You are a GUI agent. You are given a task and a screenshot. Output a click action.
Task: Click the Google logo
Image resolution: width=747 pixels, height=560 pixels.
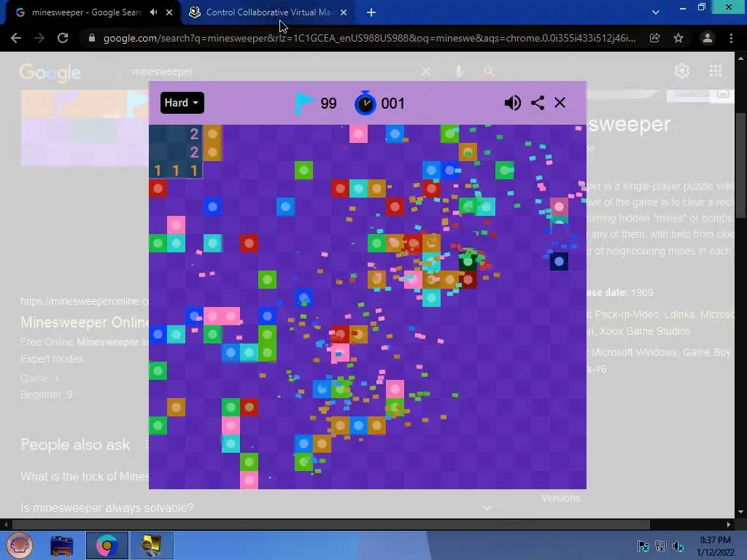pos(50,72)
